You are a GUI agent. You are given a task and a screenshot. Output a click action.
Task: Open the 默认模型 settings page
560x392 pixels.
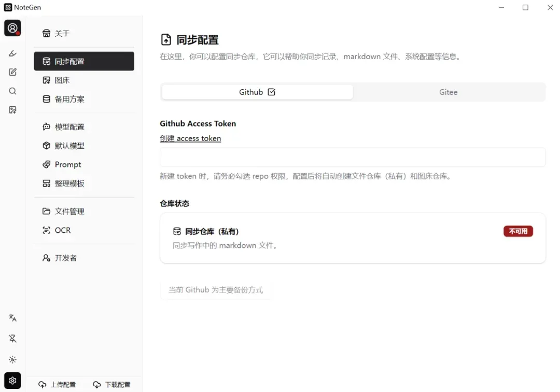click(x=84, y=146)
